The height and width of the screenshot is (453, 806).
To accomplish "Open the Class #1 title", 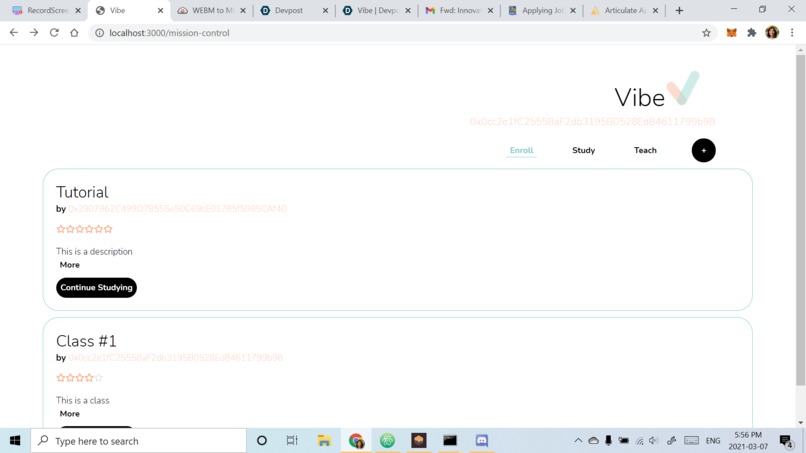I will [86, 341].
